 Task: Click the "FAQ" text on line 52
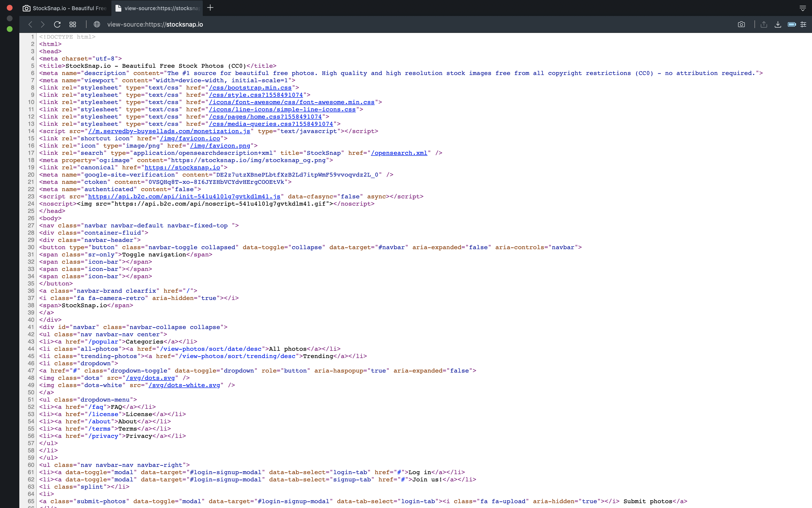[x=116, y=407]
